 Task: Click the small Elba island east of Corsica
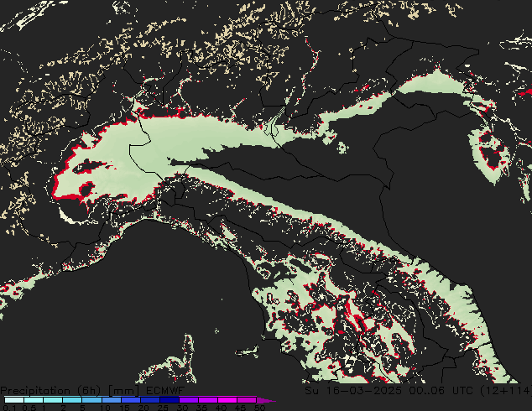[247, 352]
